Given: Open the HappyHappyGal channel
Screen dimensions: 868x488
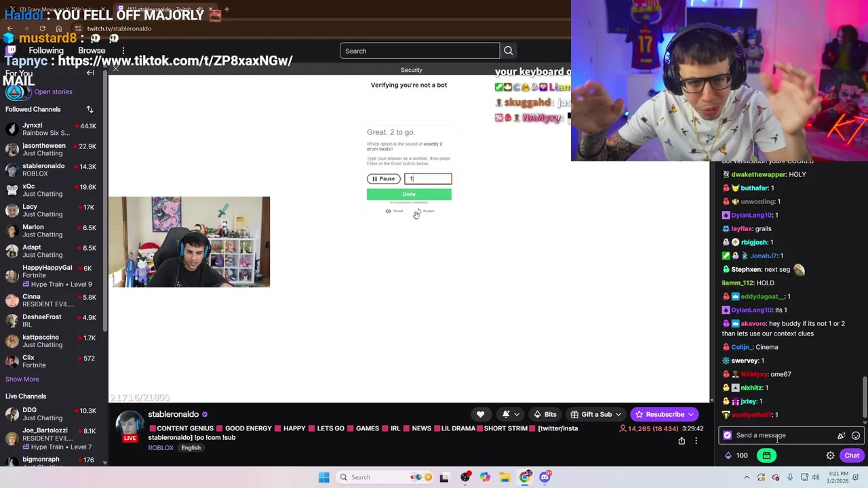Looking at the screenshot, I should (52, 275).
